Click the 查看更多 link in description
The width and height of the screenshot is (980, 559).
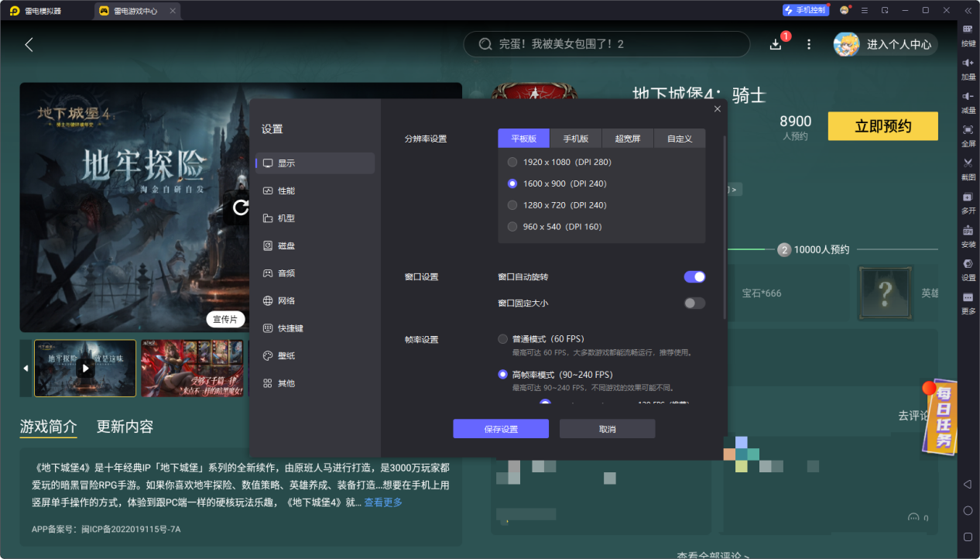383,502
